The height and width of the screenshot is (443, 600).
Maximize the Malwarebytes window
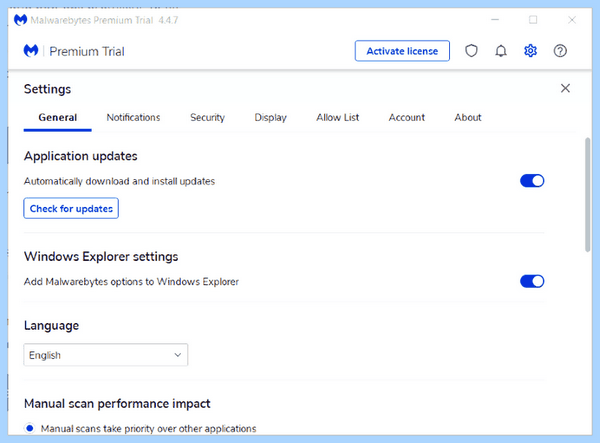click(533, 20)
